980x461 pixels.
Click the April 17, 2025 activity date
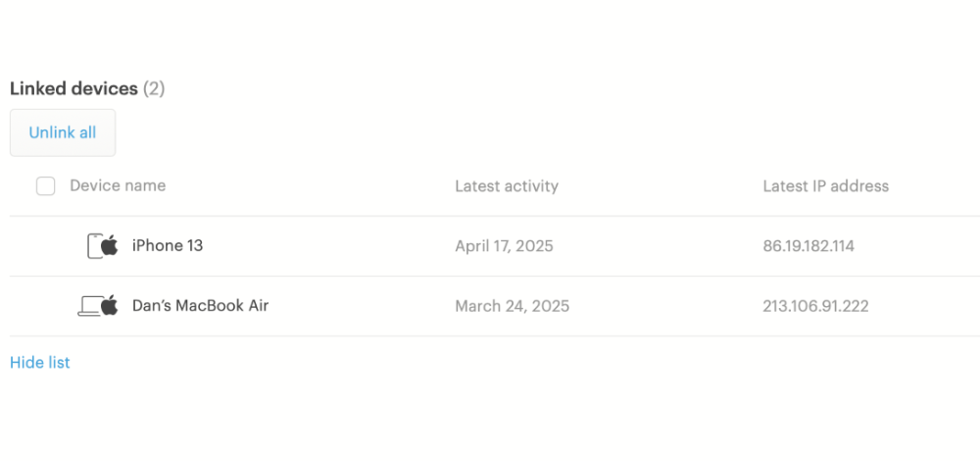(x=505, y=246)
